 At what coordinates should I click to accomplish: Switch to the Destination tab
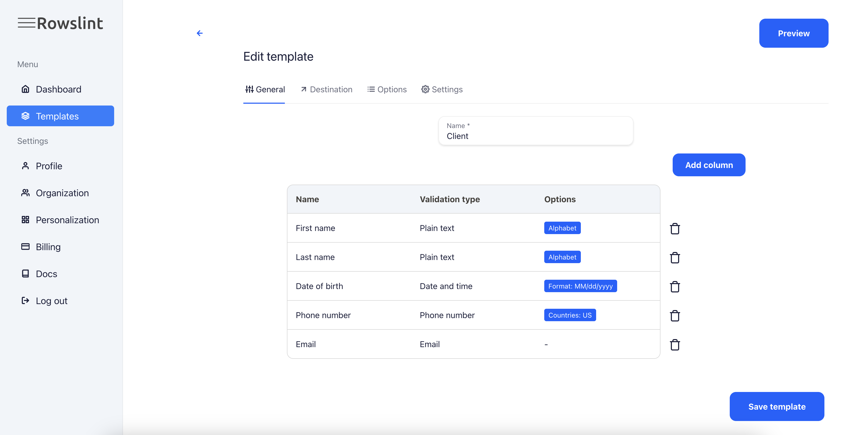(x=326, y=89)
